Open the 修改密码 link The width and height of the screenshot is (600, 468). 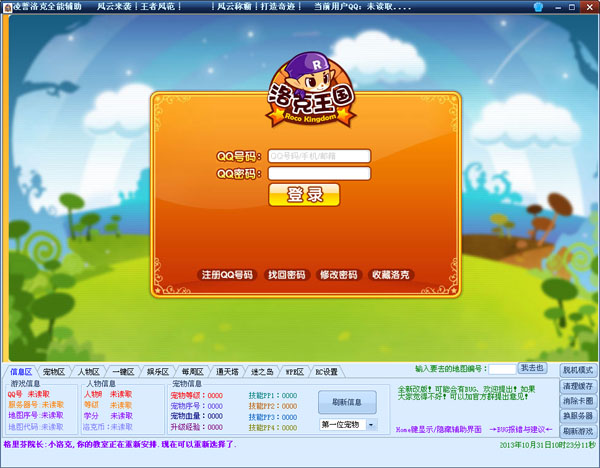pyautogui.click(x=339, y=275)
